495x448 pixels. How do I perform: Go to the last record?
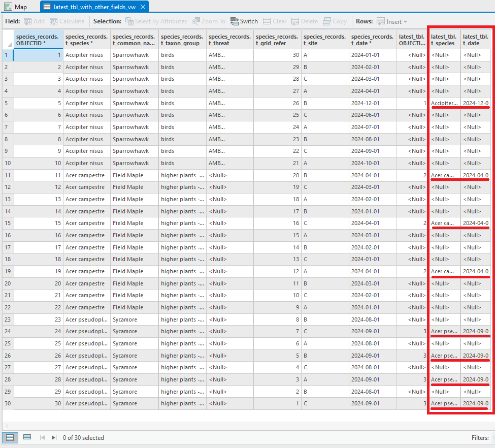54,437
